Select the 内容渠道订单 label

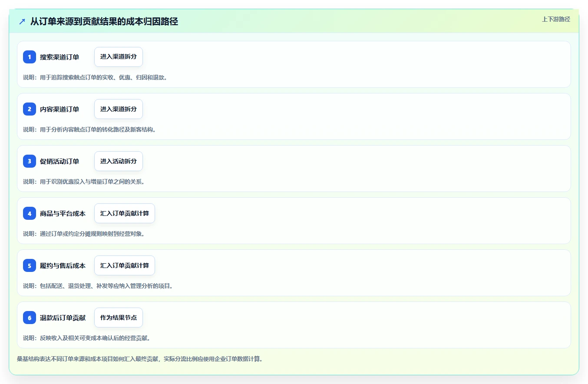click(x=59, y=109)
